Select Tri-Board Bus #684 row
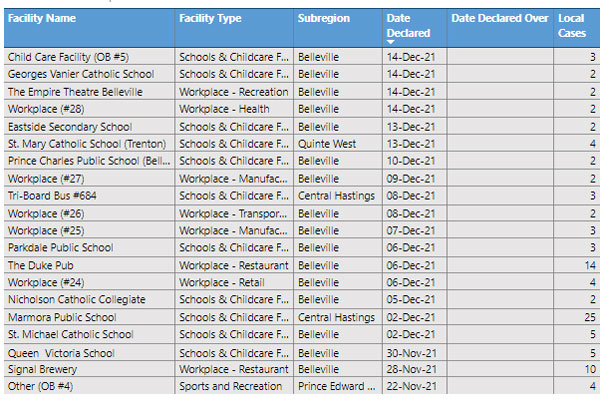The width and height of the screenshot is (600, 399). click(302, 196)
